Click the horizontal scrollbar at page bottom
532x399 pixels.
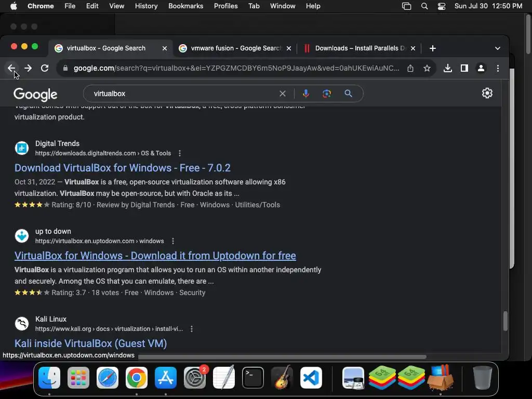click(282, 356)
